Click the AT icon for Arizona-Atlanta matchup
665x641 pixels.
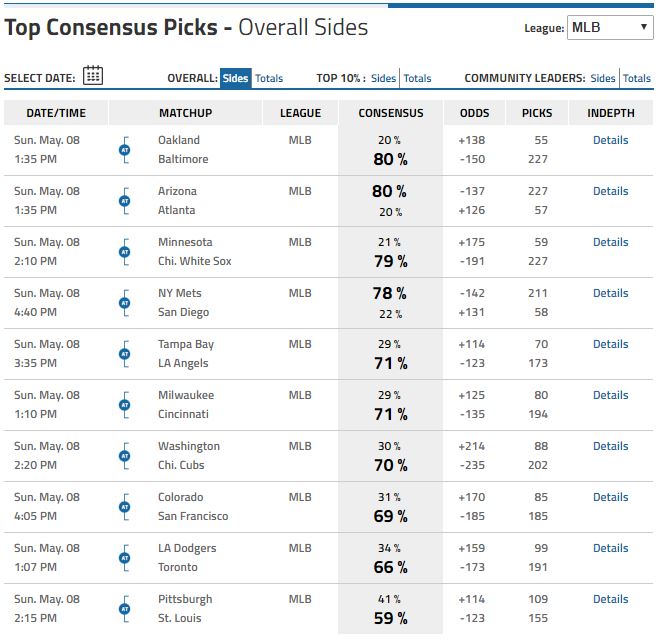(x=125, y=201)
